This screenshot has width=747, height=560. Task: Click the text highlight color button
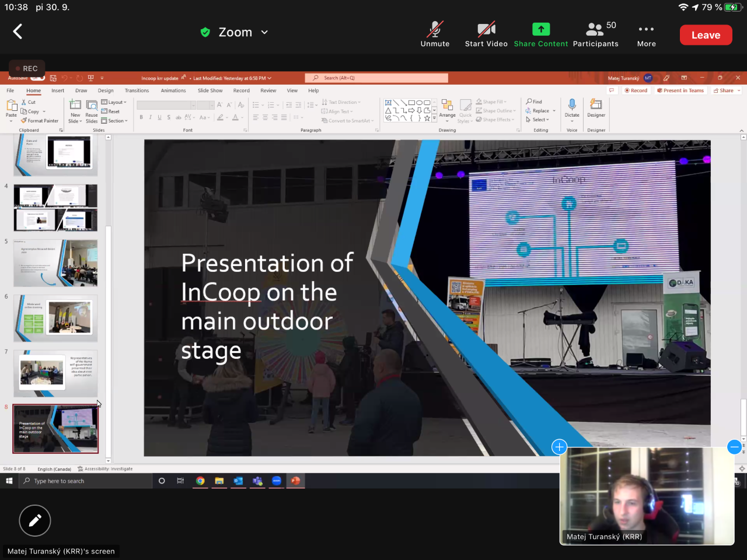[x=221, y=117]
